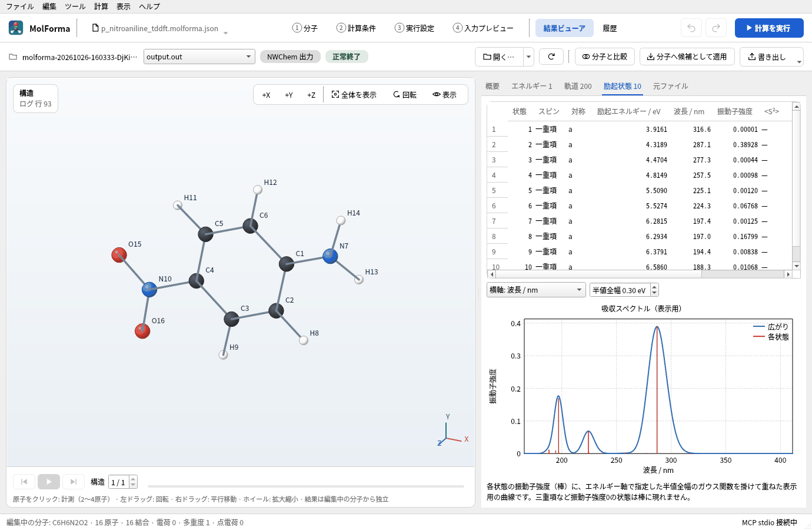Viewport: 812px width, 530px height.
Task: Click the redo arrow icon
Action: click(x=716, y=28)
